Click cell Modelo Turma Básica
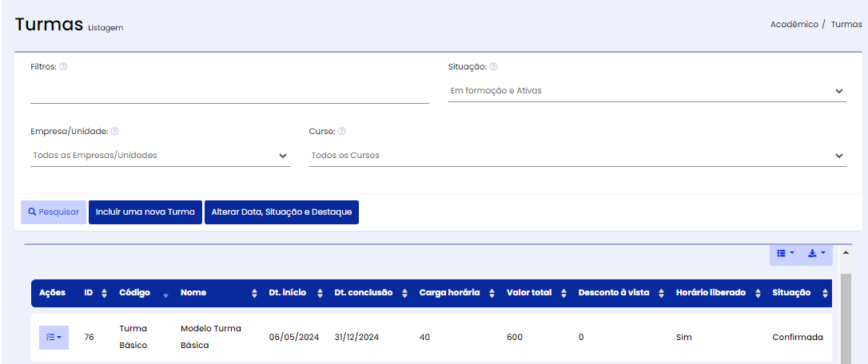Image resolution: width=868 pixels, height=364 pixels. 211,337
